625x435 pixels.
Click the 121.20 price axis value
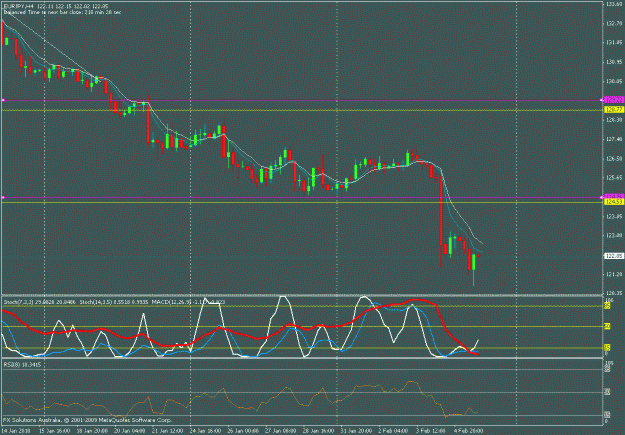[614, 275]
